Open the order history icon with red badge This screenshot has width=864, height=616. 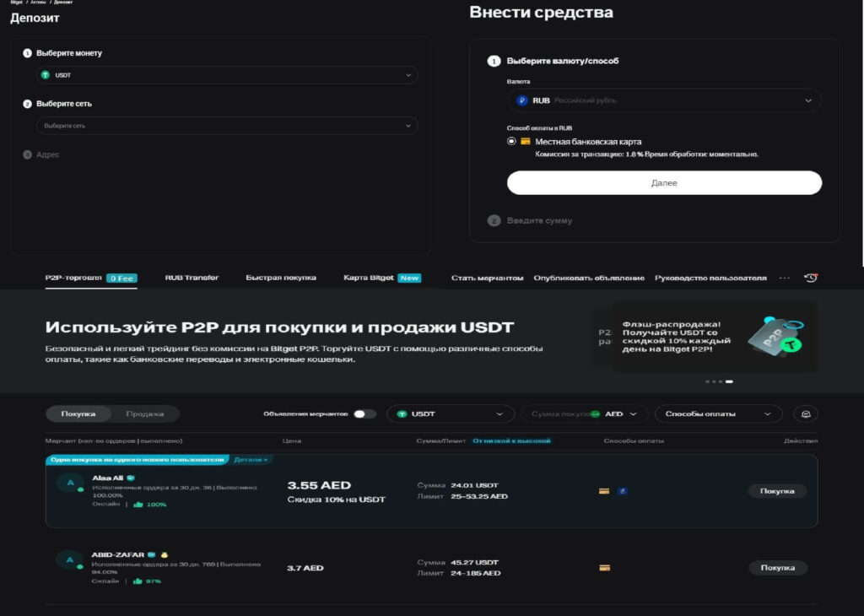pyautogui.click(x=810, y=277)
